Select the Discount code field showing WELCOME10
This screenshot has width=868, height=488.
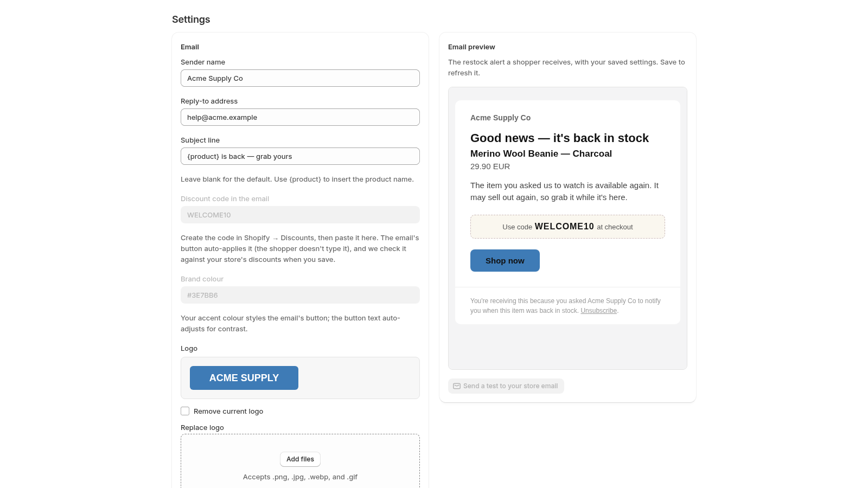pos(300,215)
